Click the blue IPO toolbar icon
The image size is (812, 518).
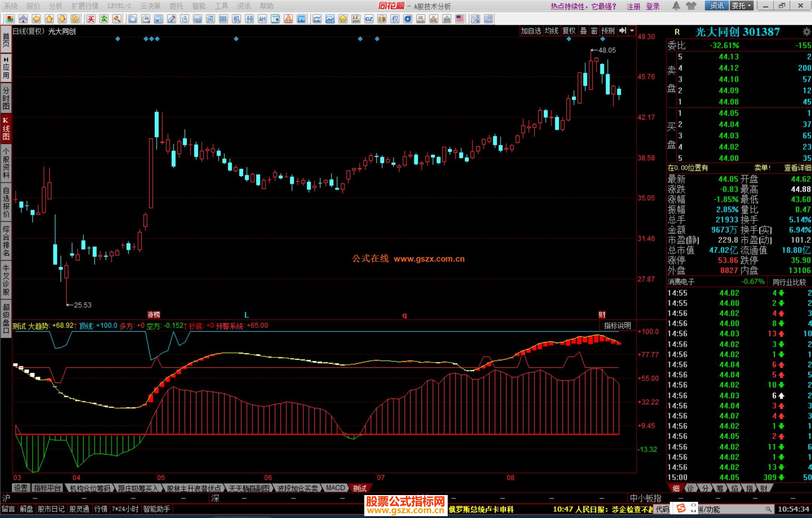coord(301,19)
